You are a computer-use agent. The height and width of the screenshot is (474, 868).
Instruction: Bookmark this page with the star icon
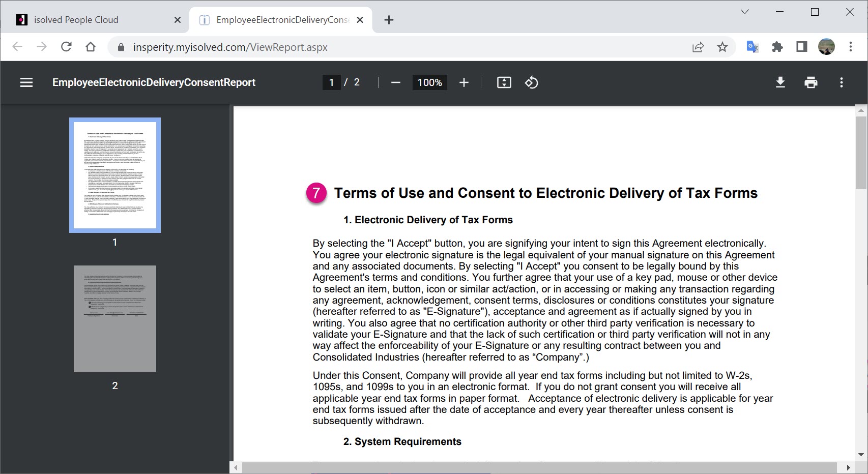(x=722, y=47)
